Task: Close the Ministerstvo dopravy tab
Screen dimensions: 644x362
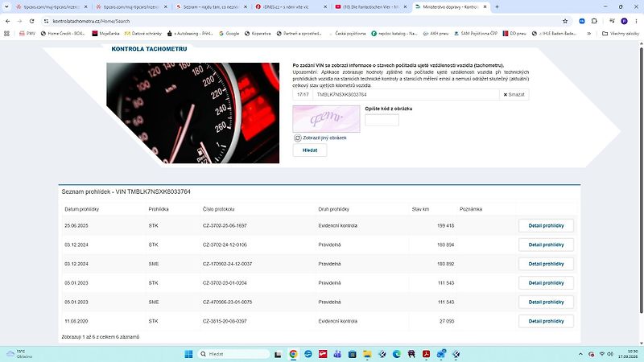Action: point(485,6)
